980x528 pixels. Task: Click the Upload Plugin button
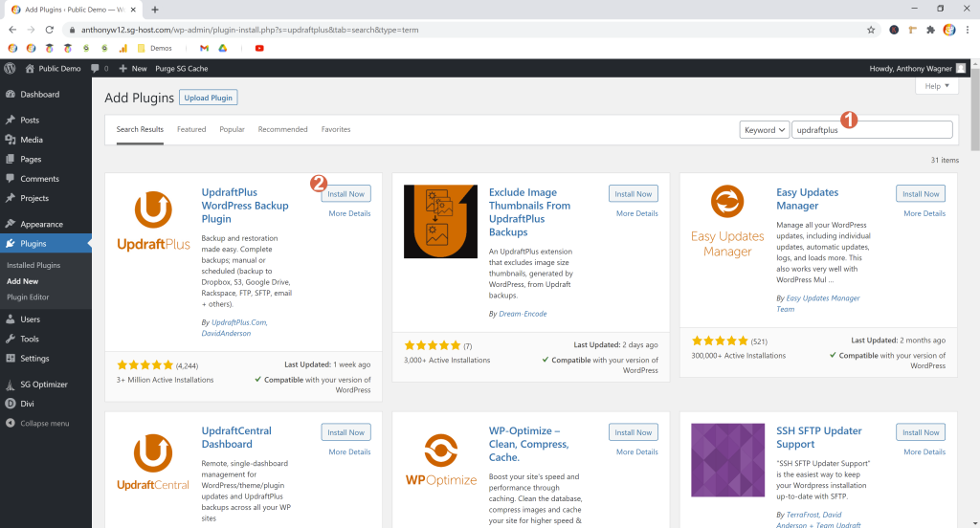208,98
